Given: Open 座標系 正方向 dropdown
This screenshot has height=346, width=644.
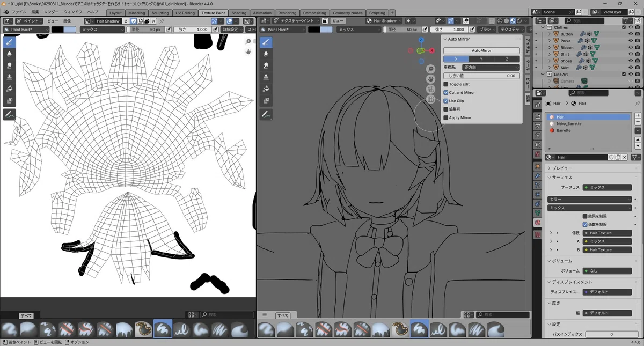Looking at the screenshot, I should (491, 68).
